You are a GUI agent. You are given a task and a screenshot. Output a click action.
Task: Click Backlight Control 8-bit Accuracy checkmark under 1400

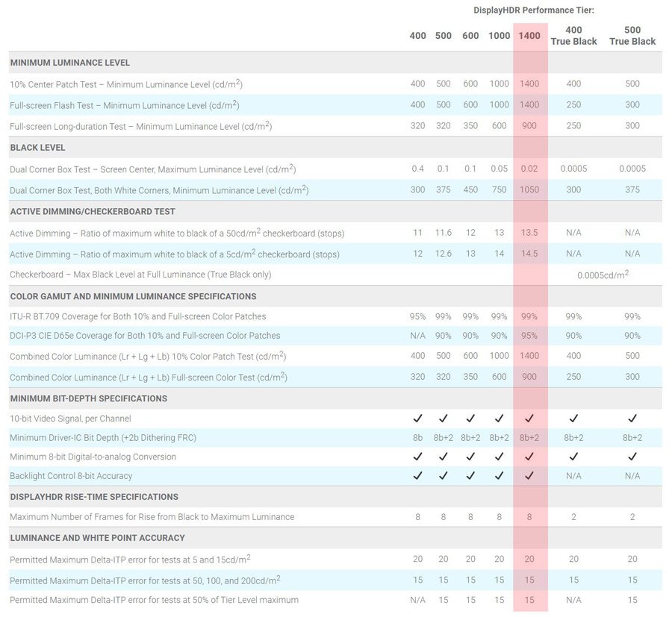click(529, 475)
